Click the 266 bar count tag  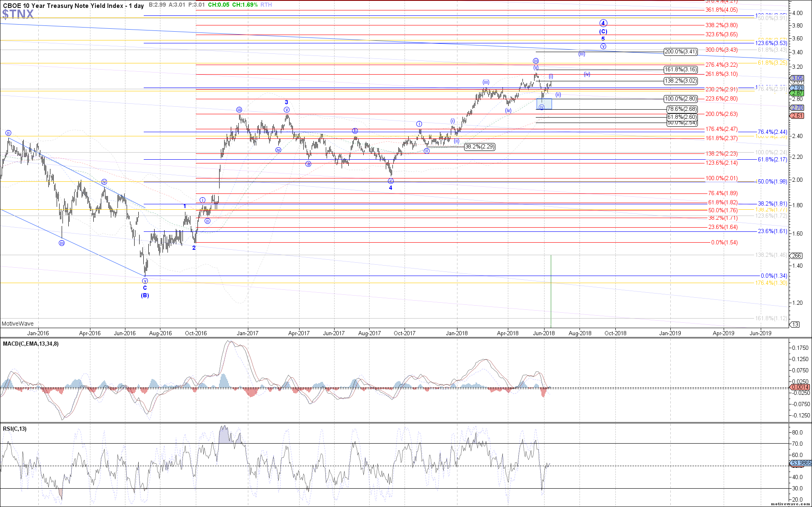797,256
